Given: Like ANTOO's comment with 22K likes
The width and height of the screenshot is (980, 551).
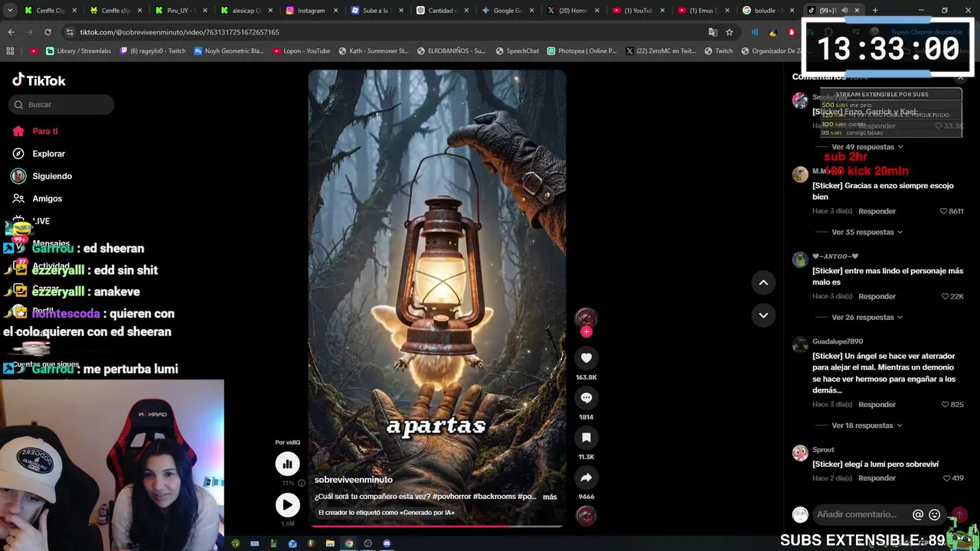Looking at the screenshot, I should pos(946,296).
